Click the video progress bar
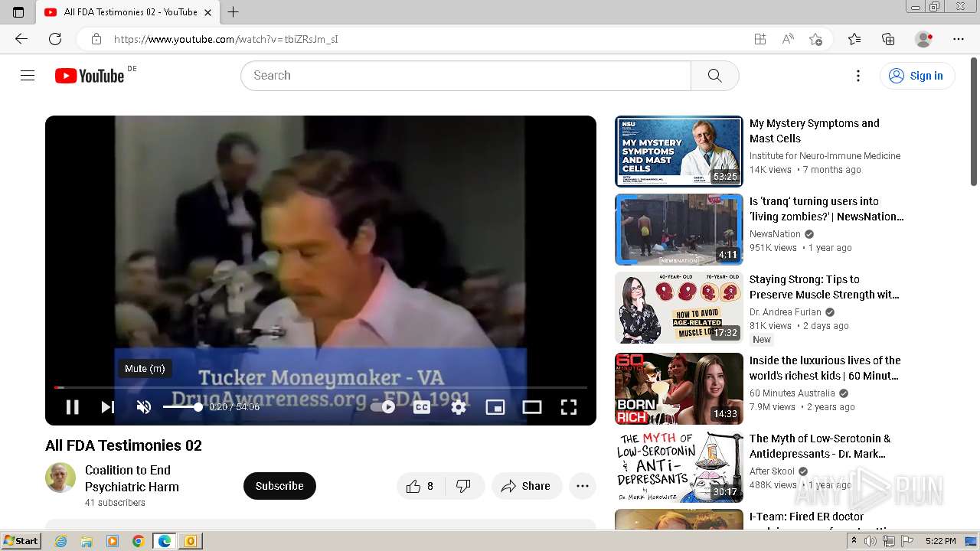 (320, 388)
